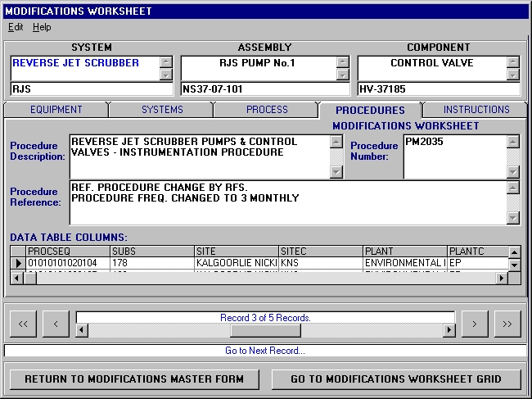Click up arrow of Procedure Reference scrollbar
The height and width of the screenshot is (399, 532).
click(513, 188)
